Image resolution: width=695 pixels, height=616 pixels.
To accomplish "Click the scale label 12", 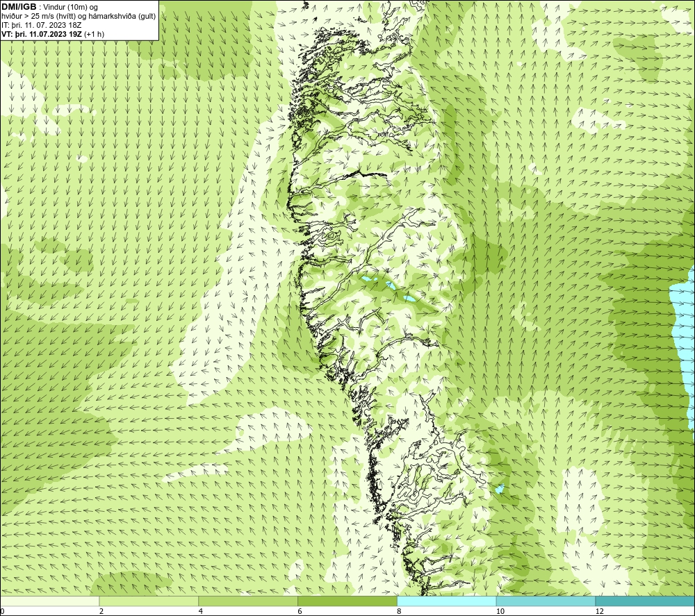I will click(x=600, y=611).
